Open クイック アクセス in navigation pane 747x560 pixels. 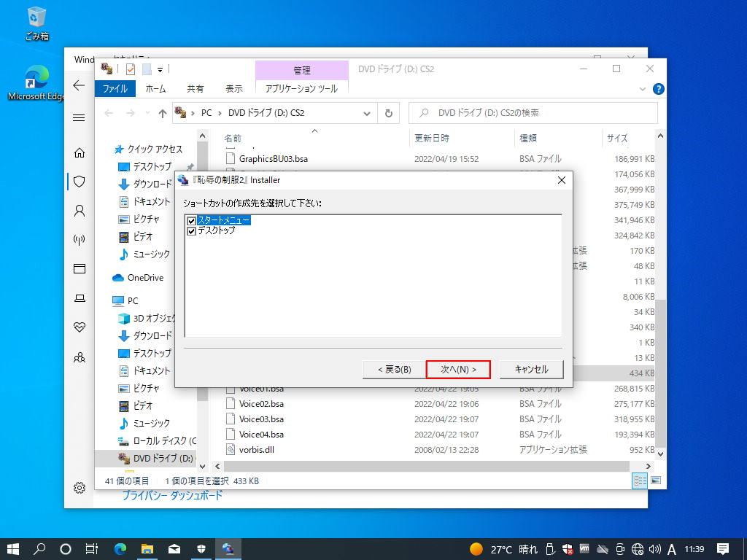(155, 149)
